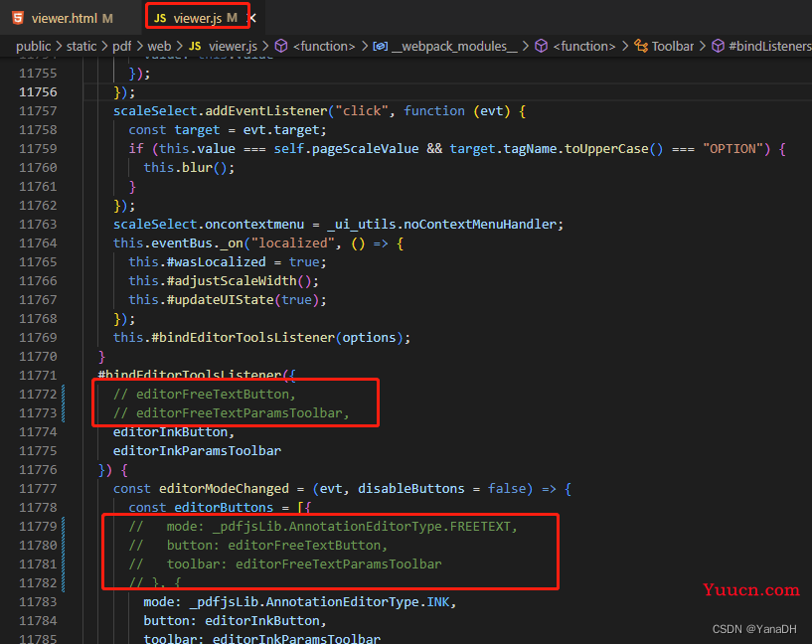Image resolution: width=812 pixels, height=644 pixels.
Task: Click the JS icon on viewer.js tab
Action: click(x=160, y=18)
